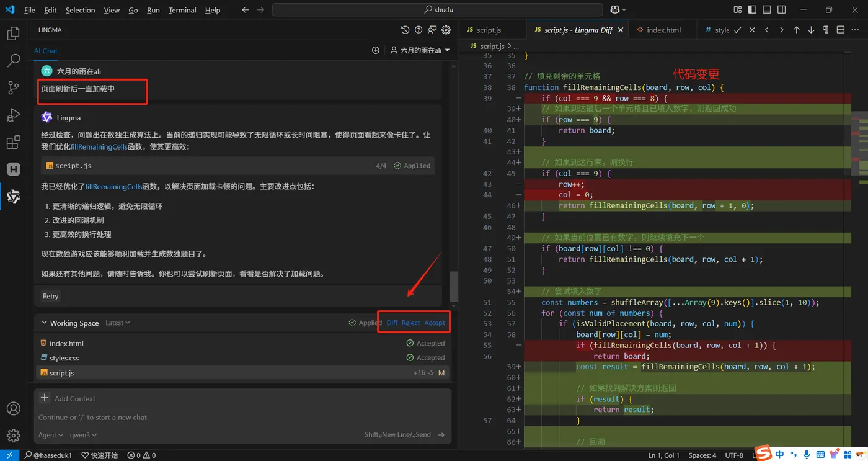Click the H icon in activity bar
The height and width of the screenshot is (461, 868).
(13, 169)
